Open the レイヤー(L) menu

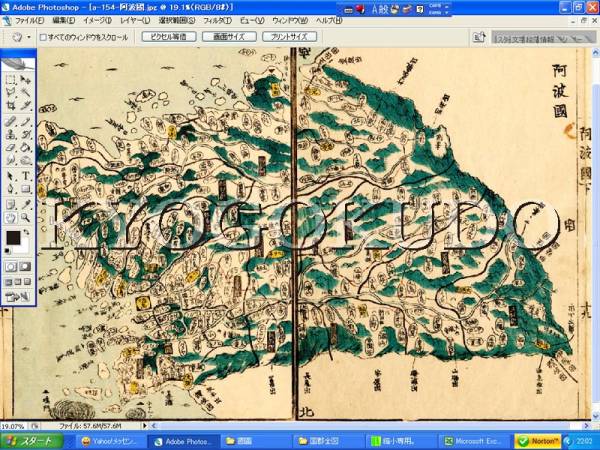(x=135, y=21)
